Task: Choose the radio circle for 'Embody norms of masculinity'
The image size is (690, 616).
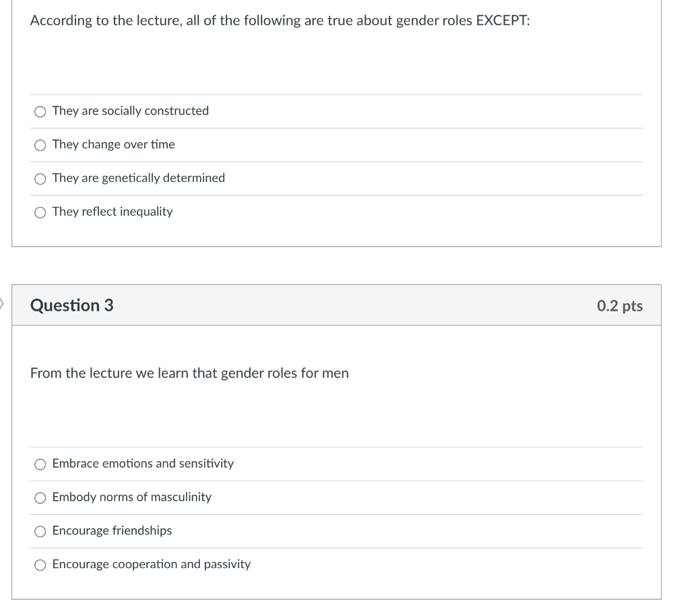Action: 40,497
